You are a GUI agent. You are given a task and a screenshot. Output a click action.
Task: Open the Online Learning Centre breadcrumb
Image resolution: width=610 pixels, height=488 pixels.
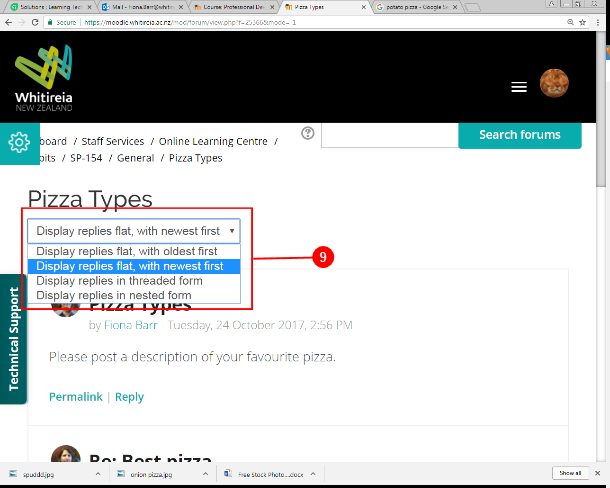point(213,141)
